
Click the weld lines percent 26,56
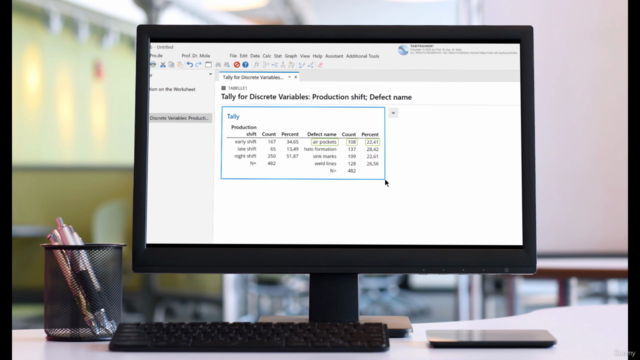pos(372,164)
